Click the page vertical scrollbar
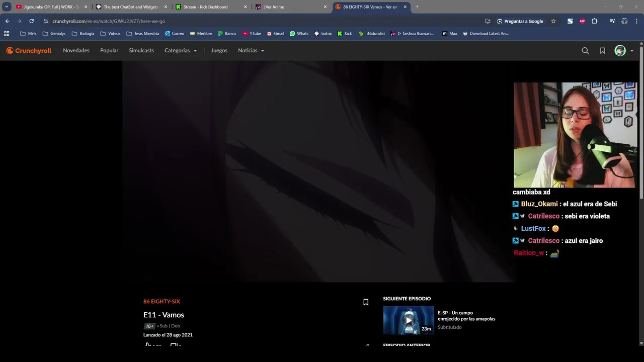The width and height of the screenshot is (644, 362). 641,123
